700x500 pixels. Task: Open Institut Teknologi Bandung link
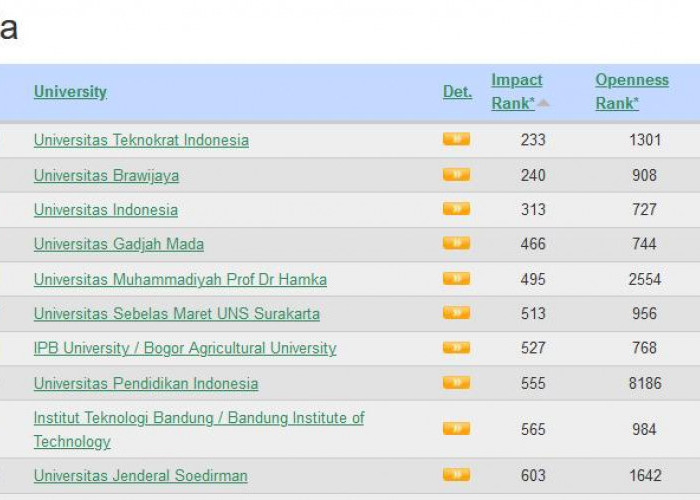(x=199, y=429)
